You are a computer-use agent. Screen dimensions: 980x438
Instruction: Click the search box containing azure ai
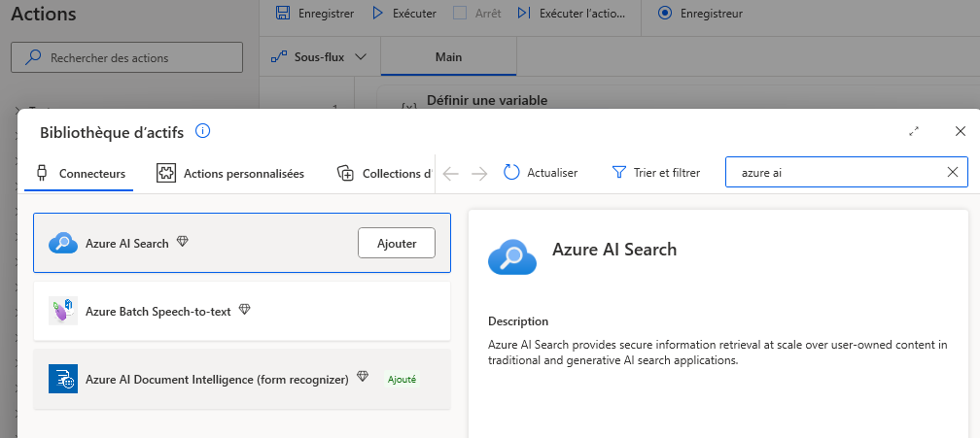click(x=846, y=172)
